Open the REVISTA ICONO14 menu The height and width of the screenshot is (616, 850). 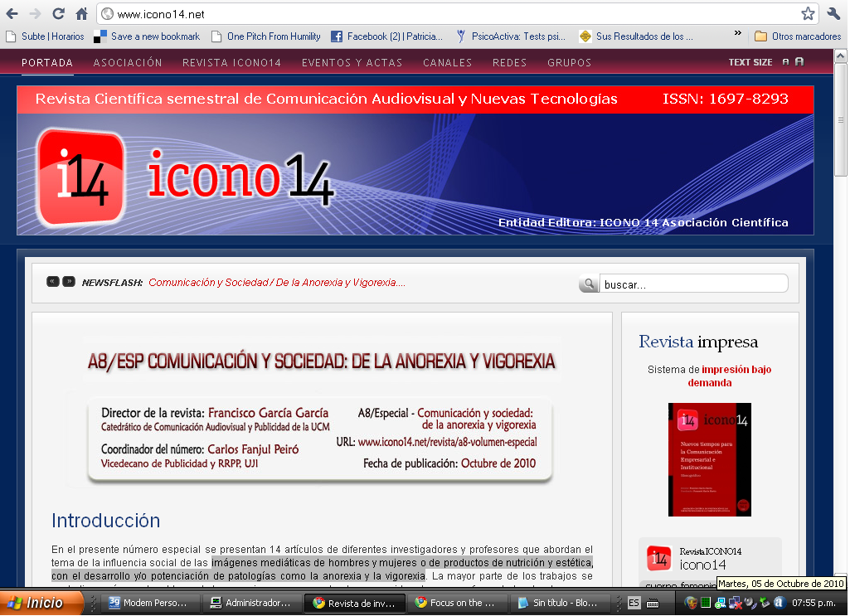point(231,63)
